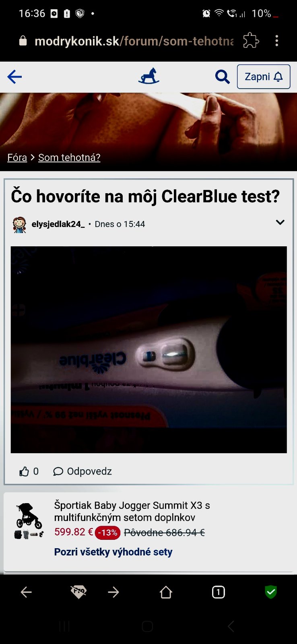Click the Zapni notifications button
The image size is (297, 644).
[264, 76]
